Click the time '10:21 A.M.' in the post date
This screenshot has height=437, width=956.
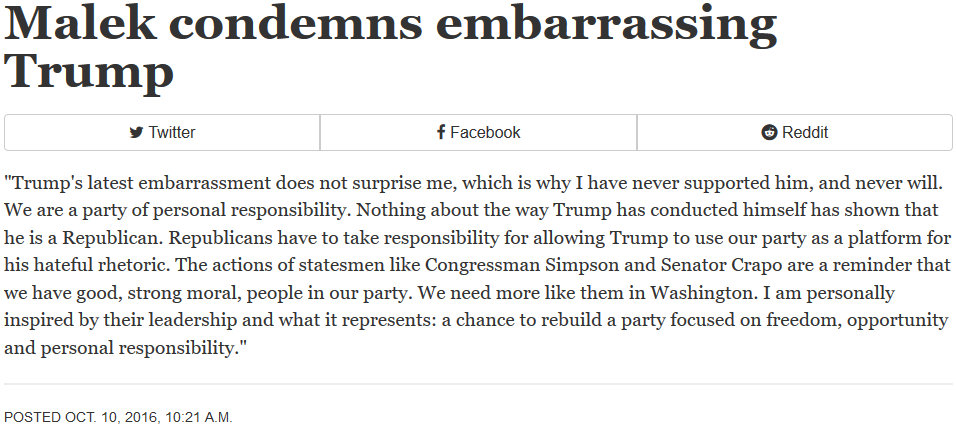(x=198, y=418)
